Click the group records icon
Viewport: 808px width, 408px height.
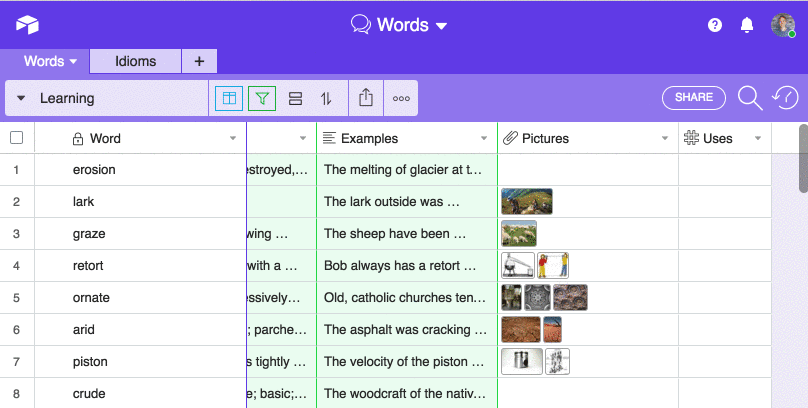(295, 98)
